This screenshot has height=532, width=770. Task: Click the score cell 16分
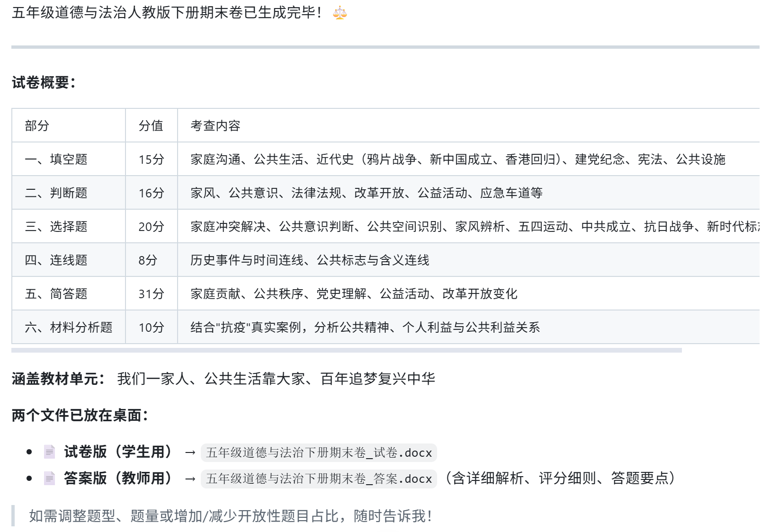pos(152,193)
